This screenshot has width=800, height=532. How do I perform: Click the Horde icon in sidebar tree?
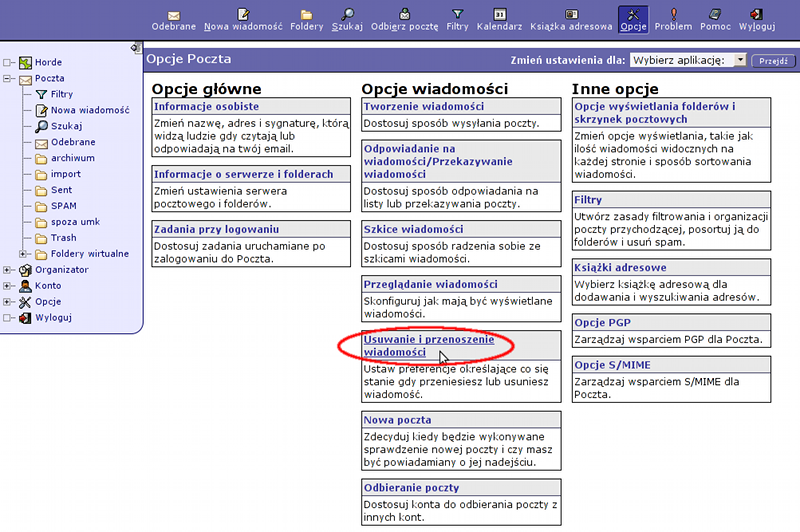(26, 63)
